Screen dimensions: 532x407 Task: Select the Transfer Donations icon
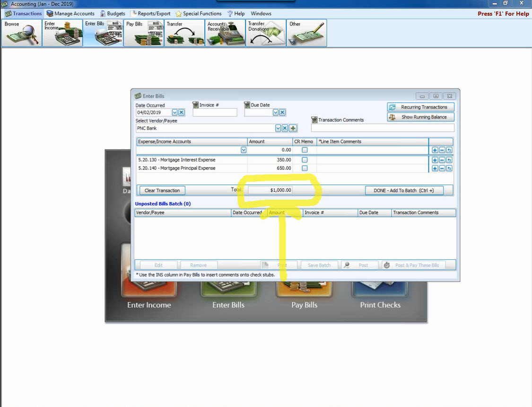(x=266, y=33)
